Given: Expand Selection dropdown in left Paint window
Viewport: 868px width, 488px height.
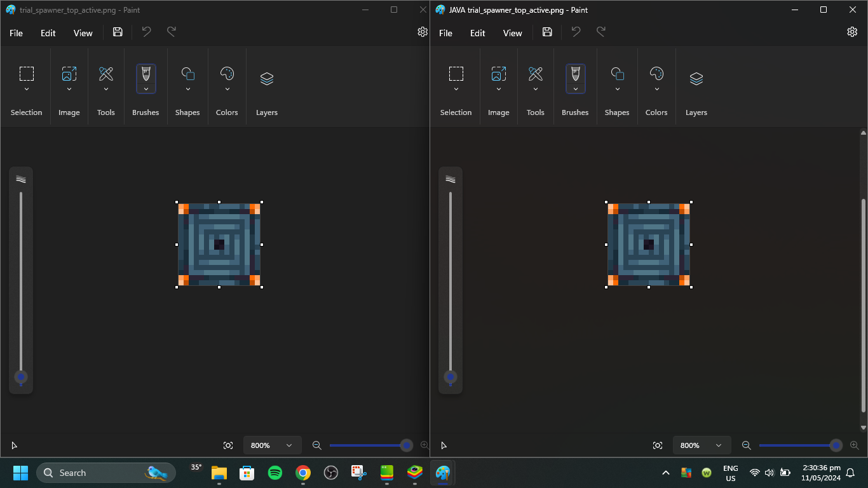Looking at the screenshot, I should point(26,90).
